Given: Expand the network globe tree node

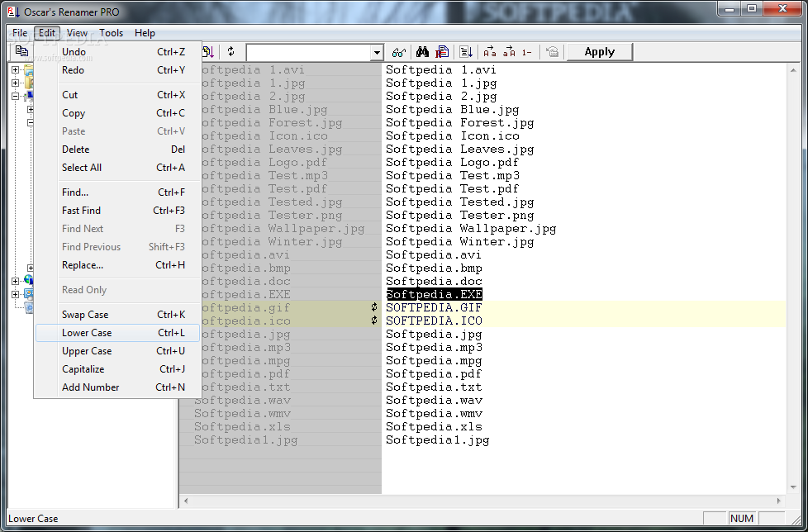Looking at the screenshot, I should (x=15, y=281).
